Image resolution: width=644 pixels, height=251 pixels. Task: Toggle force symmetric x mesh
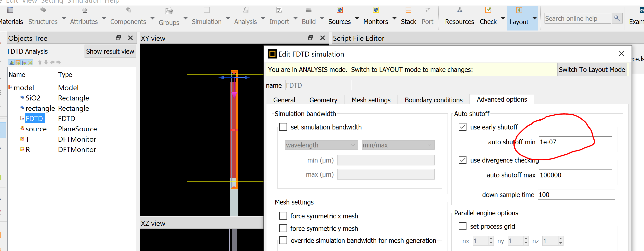[x=283, y=216]
